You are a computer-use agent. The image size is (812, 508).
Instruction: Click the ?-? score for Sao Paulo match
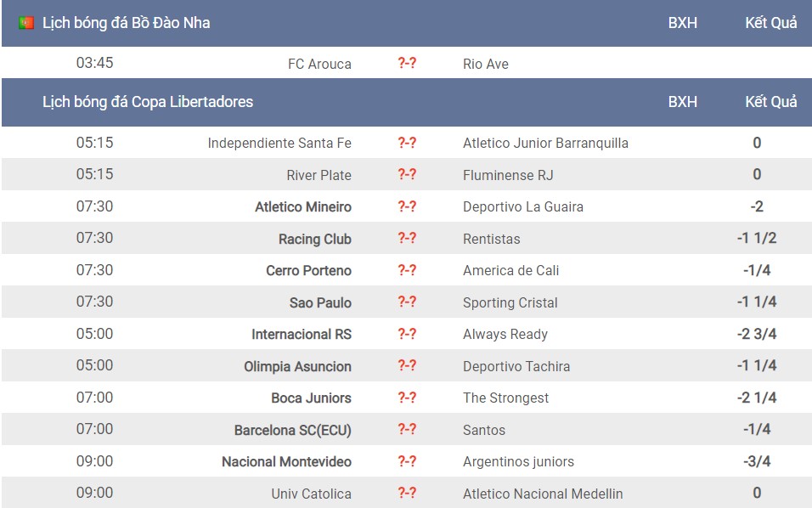[x=407, y=302]
